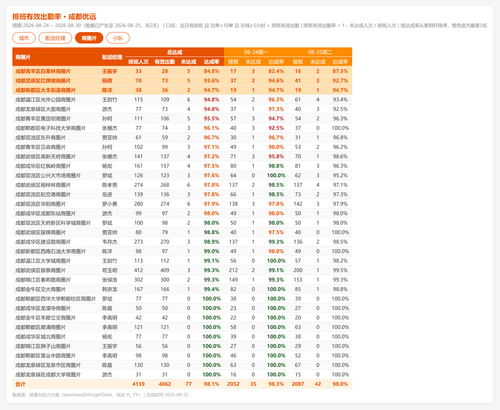Image resolution: width=500 pixels, height=410 pixels.
Task: Click the 87.5% Tuesday rate cell
Action: tap(340, 71)
